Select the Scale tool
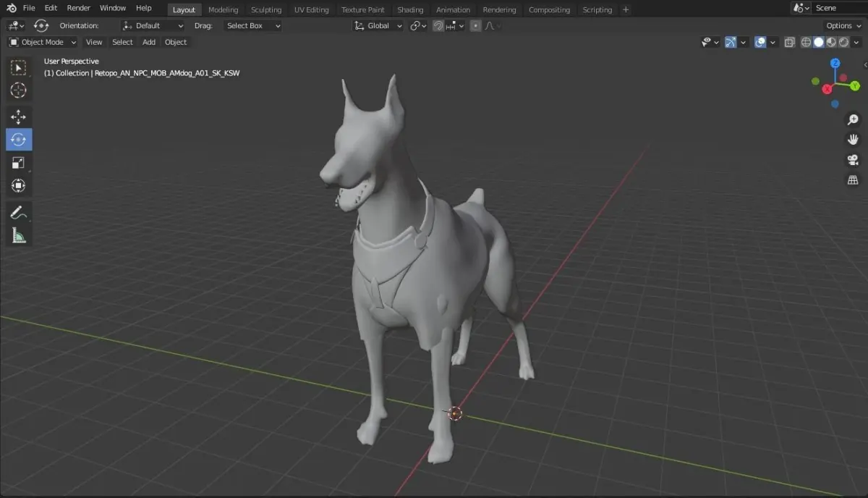This screenshot has height=498, width=868. 19,162
